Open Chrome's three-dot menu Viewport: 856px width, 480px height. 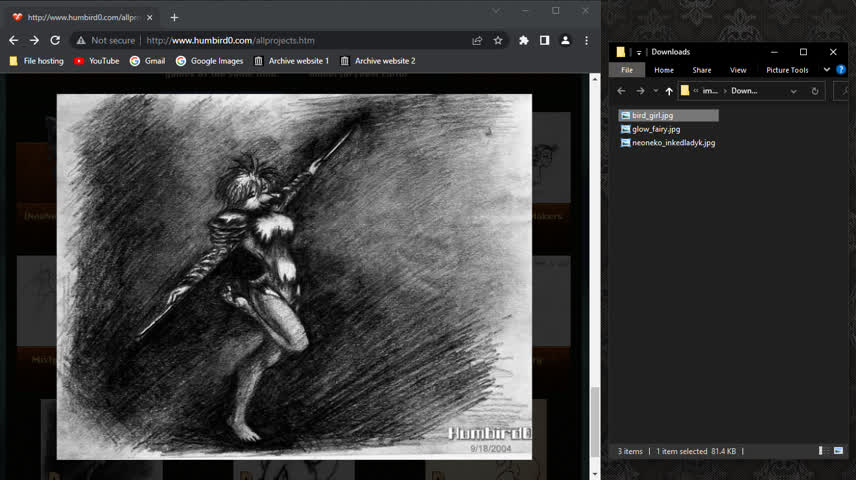pyautogui.click(x=586, y=40)
